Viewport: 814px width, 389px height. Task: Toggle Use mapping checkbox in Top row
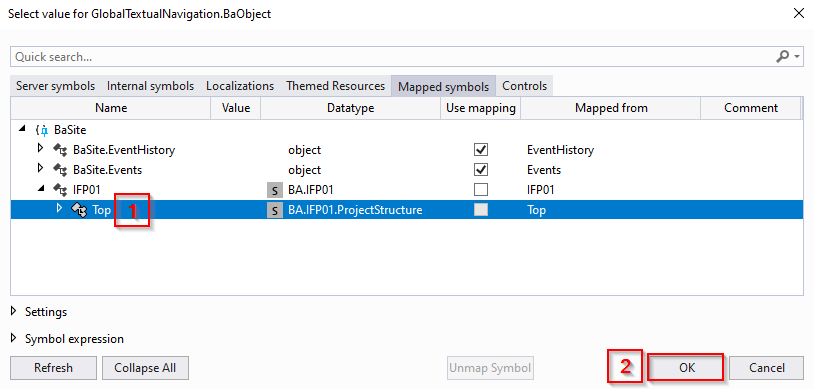481,209
